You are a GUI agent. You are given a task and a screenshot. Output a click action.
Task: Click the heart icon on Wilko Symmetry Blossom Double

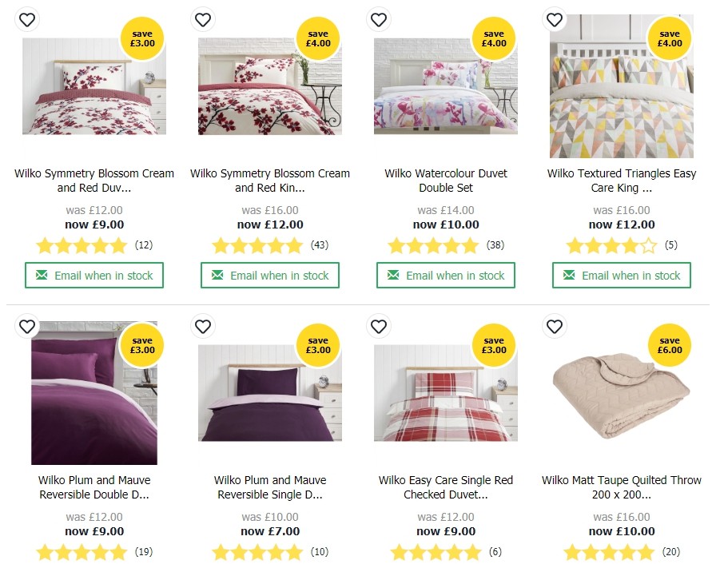coord(27,19)
